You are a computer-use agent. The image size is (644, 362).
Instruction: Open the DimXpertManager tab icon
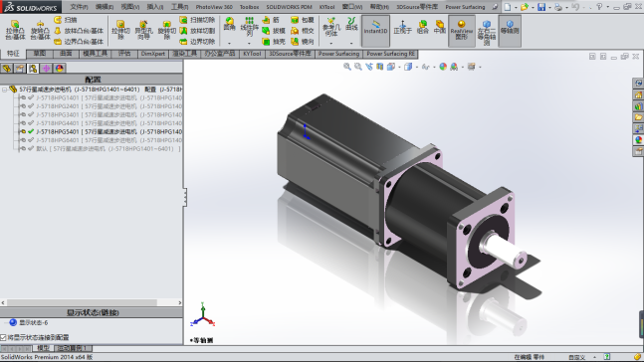(x=46, y=69)
